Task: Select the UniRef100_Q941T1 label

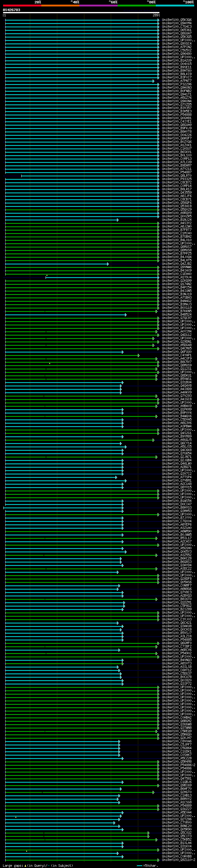Action: point(177,94)
